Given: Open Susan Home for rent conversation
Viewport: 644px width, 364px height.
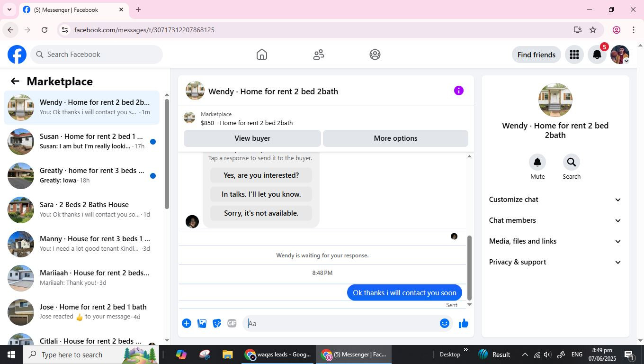Looking at the screenshot, I should click(82, 142).
